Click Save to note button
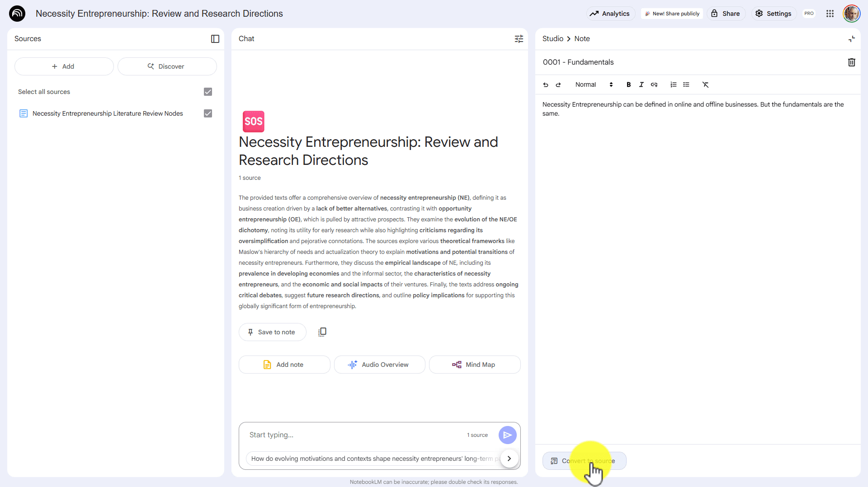This screenshot has height=487, width=868. click(272, 332)
